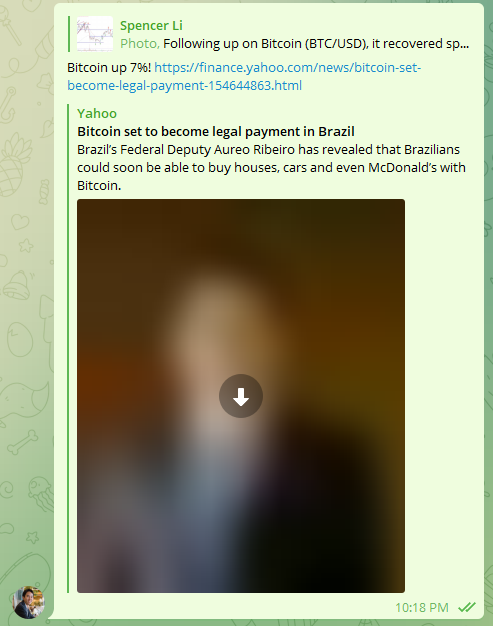The width and height of the screenshot is (493, 626).
Task: Click the 'Bitcoin.' ending of preview description
Action: (99, 186)
